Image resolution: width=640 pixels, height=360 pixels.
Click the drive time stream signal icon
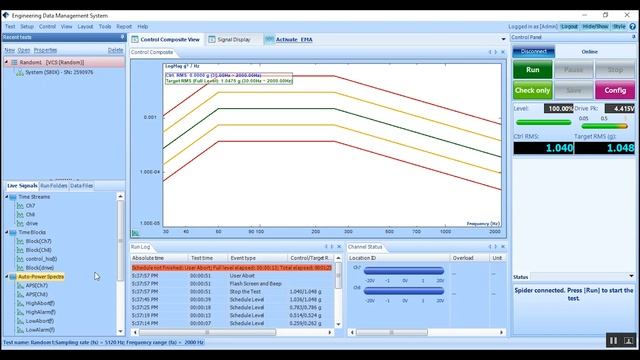pos(20,224)
